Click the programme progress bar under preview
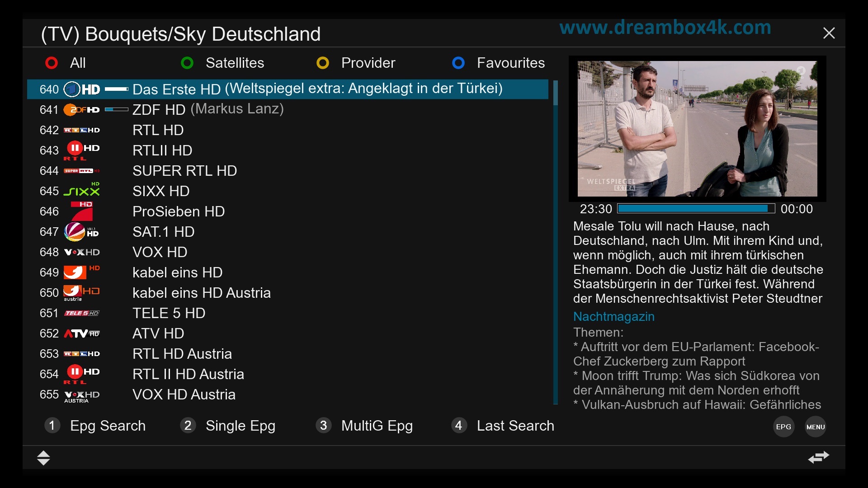868x488 pixels. coord(696,208)
